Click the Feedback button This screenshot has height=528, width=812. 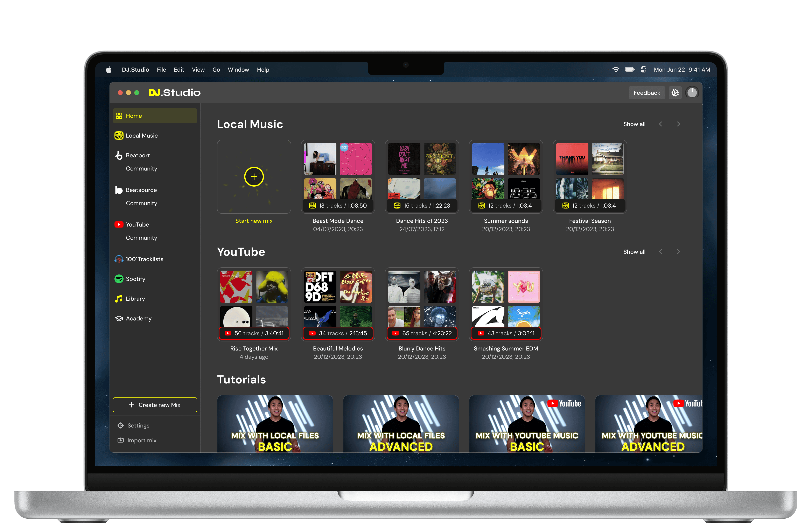click(646, 93)
